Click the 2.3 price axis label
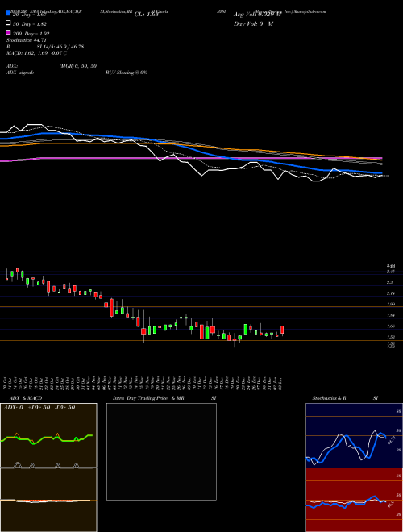This screenshot has height=532, width=403. click(x=389, y=282)
